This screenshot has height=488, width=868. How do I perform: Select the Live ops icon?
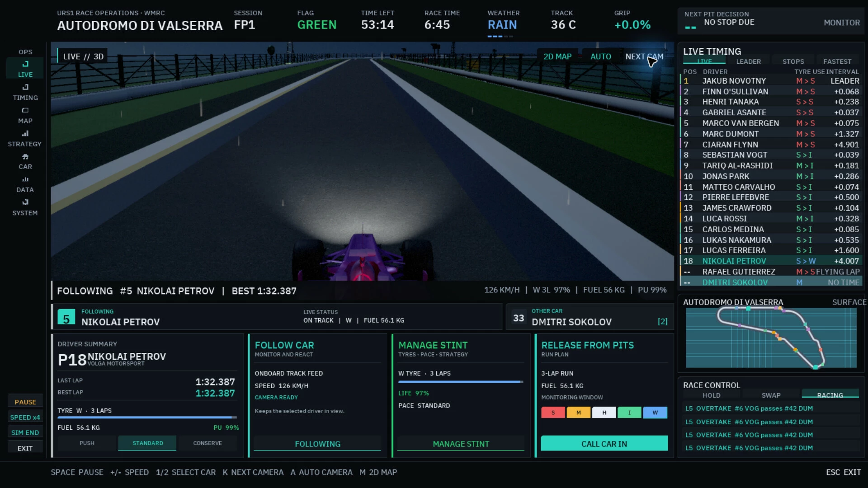click(x=25, y=64)
